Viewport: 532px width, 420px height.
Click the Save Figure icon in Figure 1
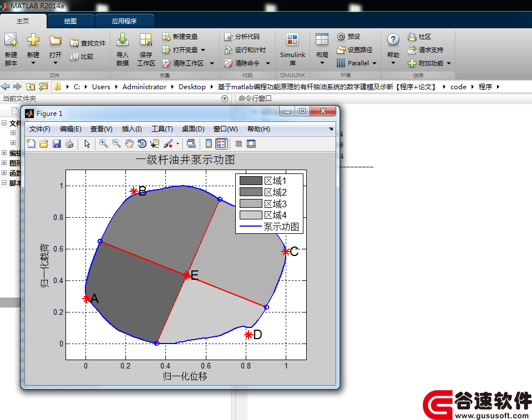57,144
